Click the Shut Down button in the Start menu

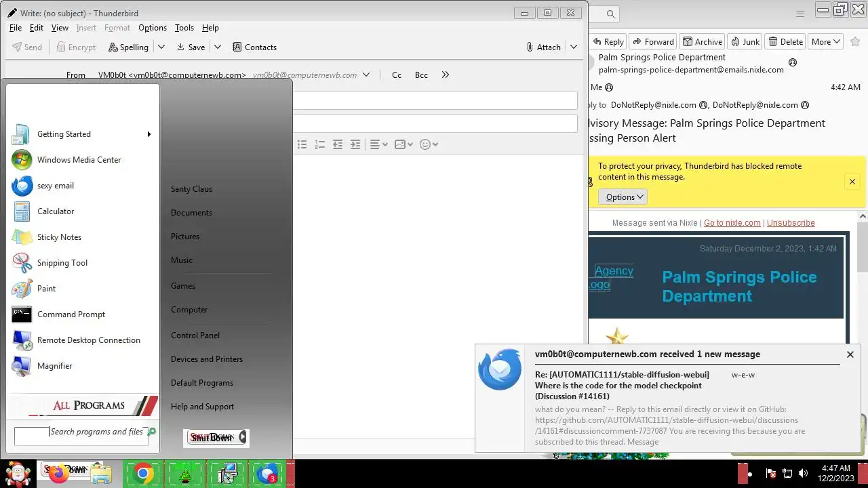pyautogui.click(x=212, y=438)
